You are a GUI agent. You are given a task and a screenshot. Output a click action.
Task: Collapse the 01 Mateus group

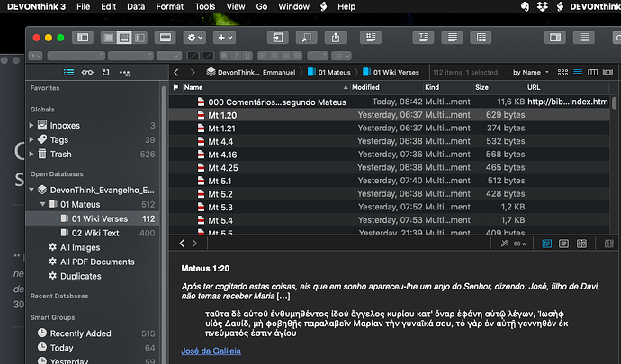coord(42,204)
